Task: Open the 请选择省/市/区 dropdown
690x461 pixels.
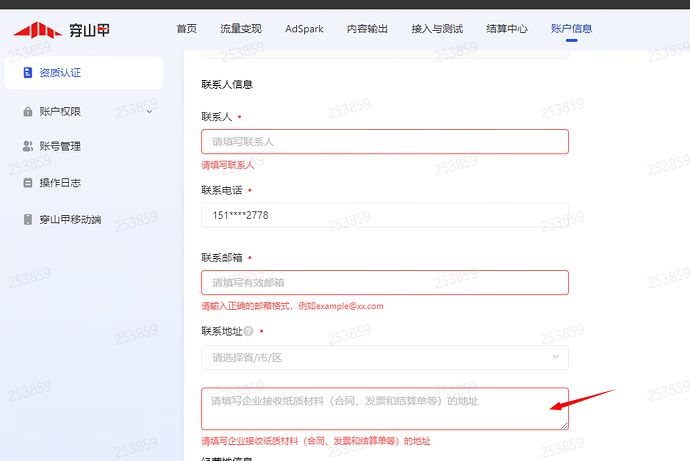Action: (x=385, y=357)
